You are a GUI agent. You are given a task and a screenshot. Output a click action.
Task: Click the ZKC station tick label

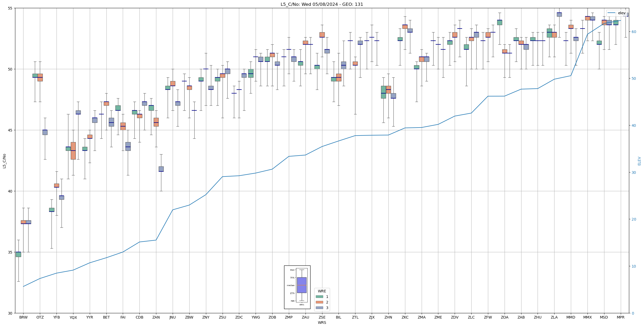(x=405, y=317)
